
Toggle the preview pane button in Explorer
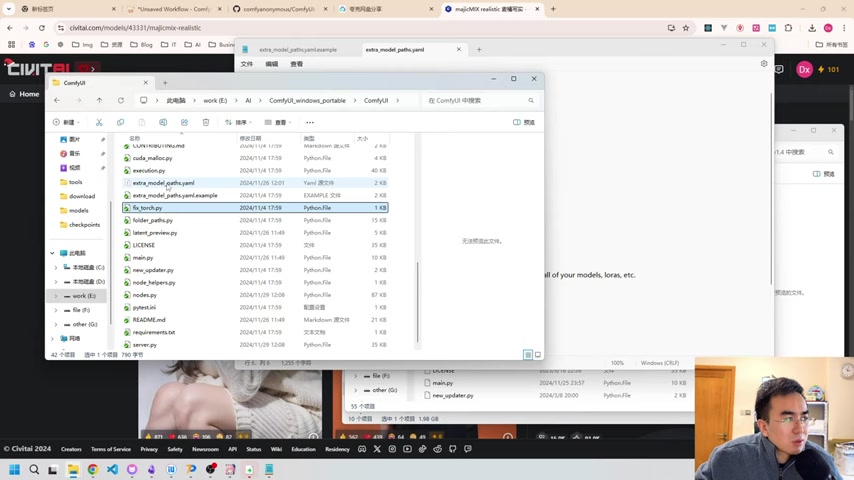pos(524,122)
